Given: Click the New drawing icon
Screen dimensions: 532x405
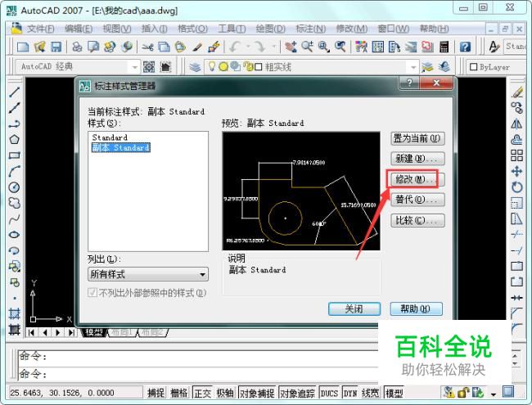Looking at the screenshot, I should click(x=23, y=47).
